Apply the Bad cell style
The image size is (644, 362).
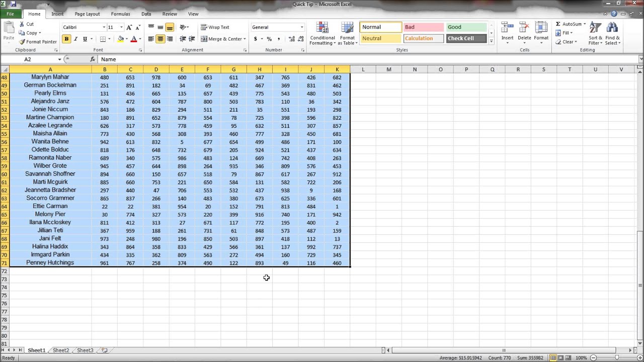click(x=423, y=27)
